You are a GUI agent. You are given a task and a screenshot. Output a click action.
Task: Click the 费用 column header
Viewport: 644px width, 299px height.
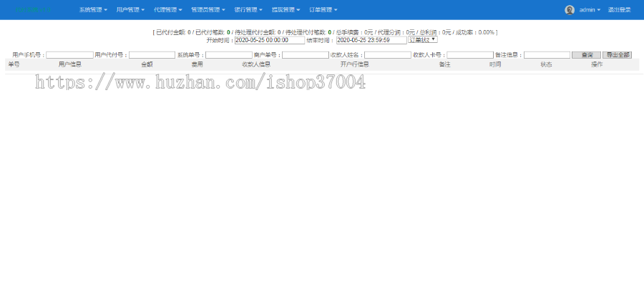pos(197,64)
